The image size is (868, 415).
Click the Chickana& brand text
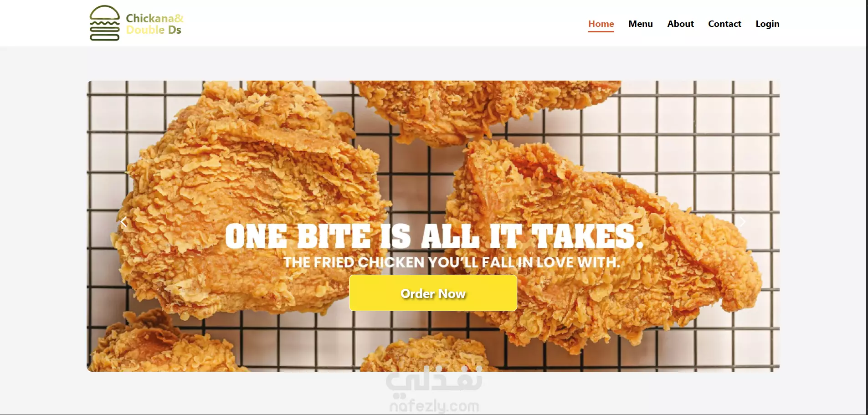154,18
